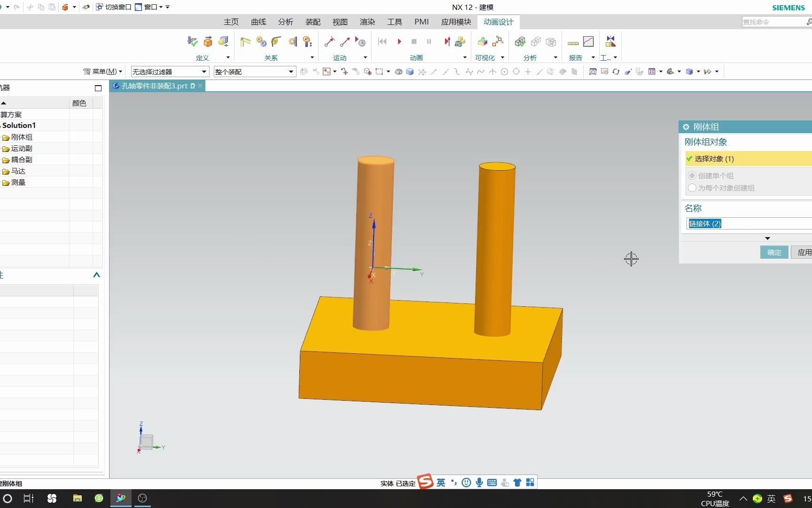Switch to the 渲染 ribbon tab

coord(367,22)
